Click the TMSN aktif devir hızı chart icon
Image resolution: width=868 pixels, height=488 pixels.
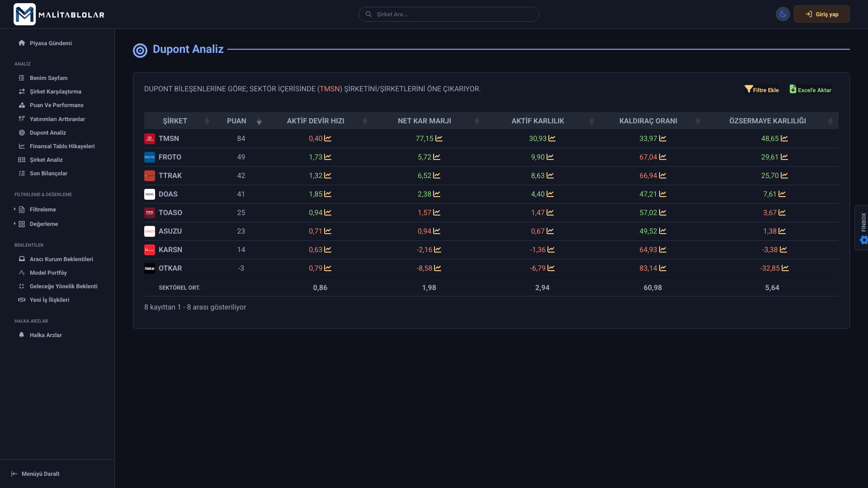(x=328, y=139)
